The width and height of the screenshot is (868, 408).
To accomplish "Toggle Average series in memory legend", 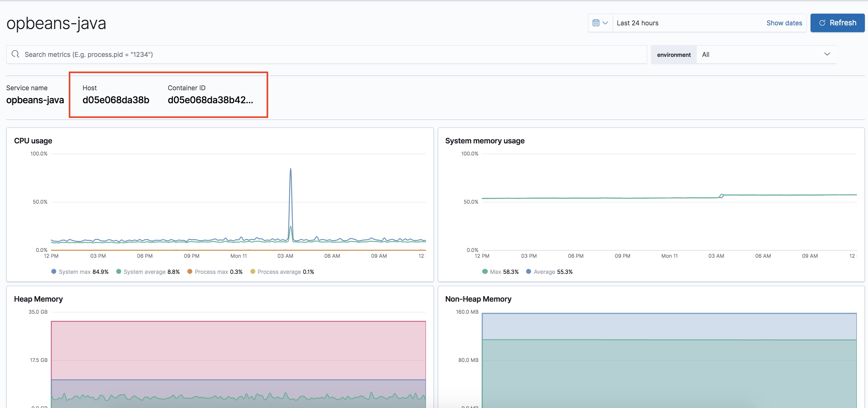I will pos(549,272).
